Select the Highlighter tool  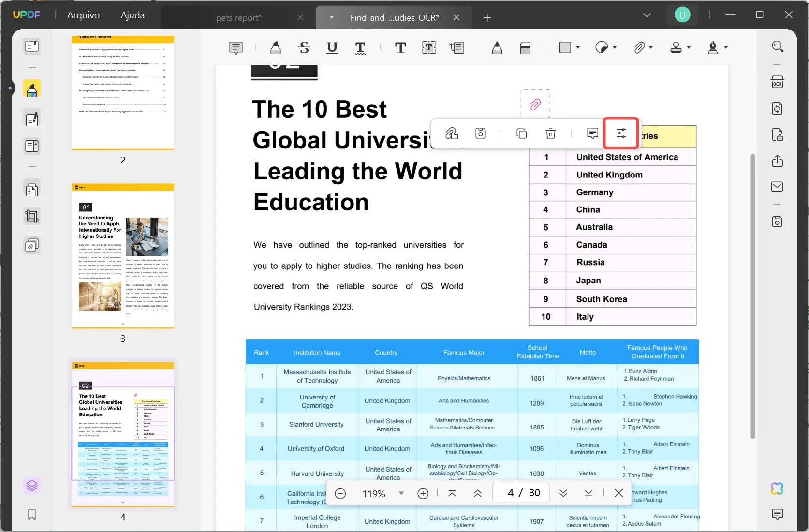click(275, 47)
